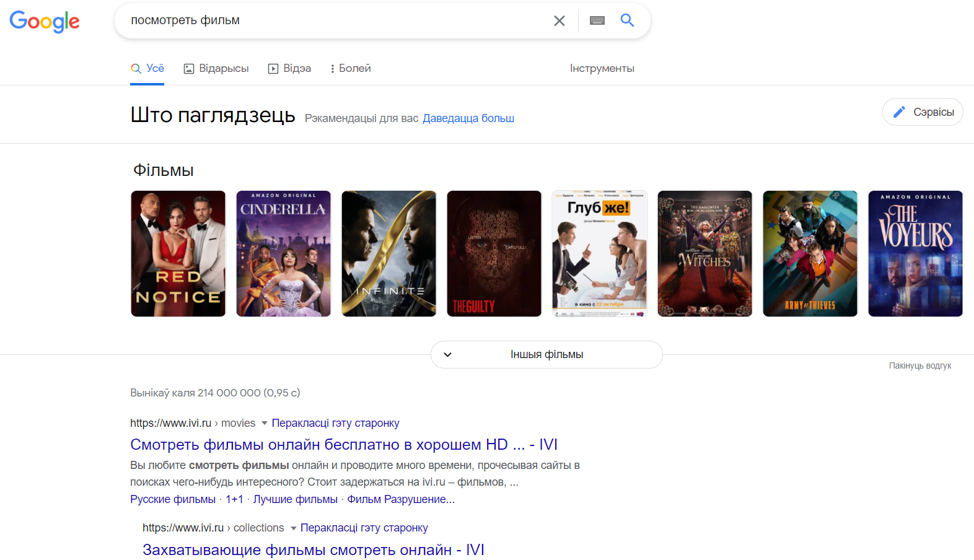This screenshot has width=974, height=560.
Task: Click the Google logo
Action: tap(45, 21)
